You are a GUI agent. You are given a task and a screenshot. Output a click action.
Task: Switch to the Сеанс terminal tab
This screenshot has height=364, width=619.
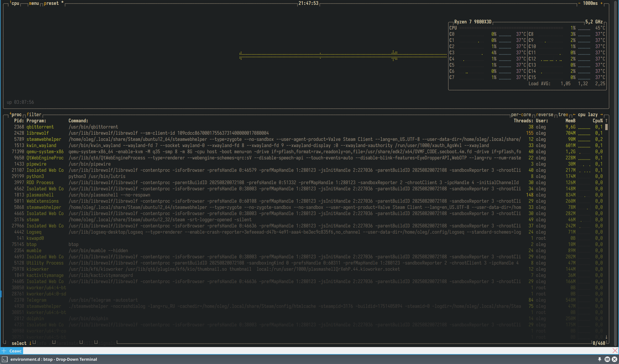coord(15,351)
